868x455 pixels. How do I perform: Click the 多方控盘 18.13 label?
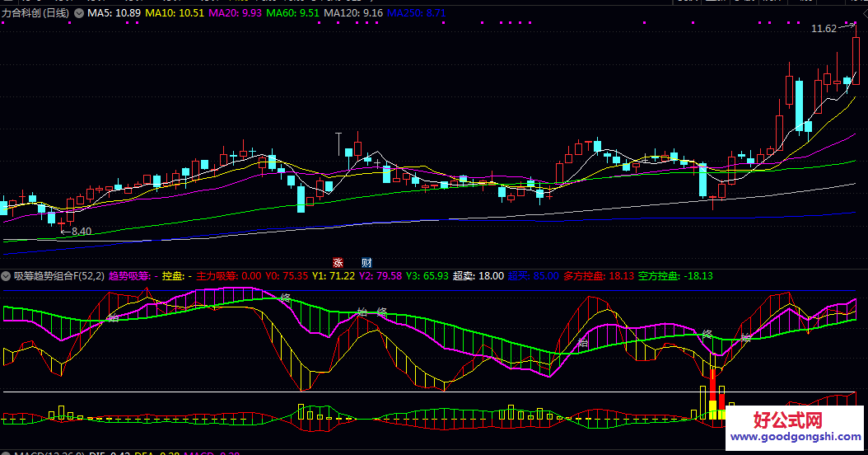(x=599, y=276)
